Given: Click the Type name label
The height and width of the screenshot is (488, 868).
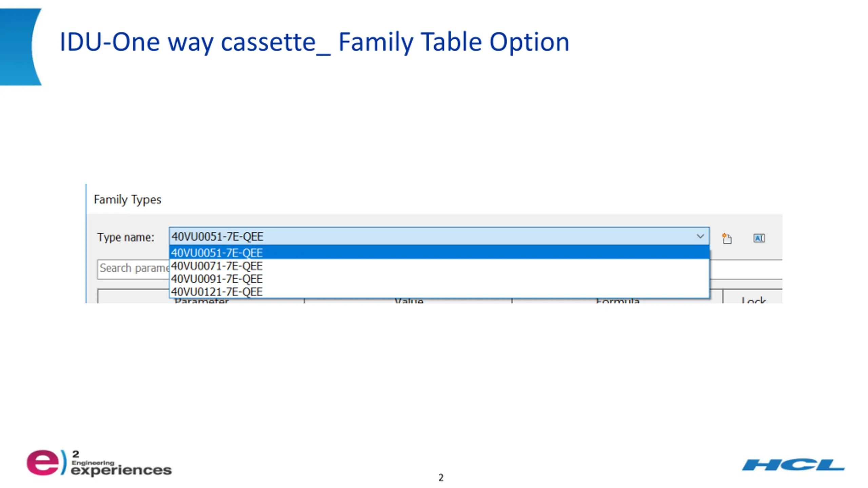Looking at the screenshot, I should [126, 237].
